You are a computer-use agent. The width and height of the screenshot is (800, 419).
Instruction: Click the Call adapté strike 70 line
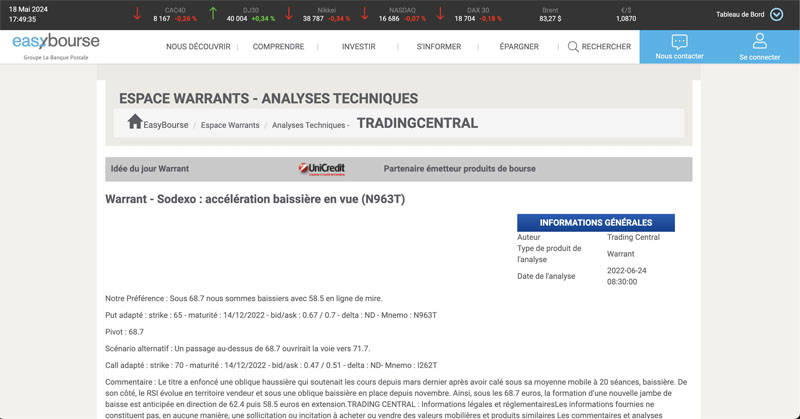[271, 365]
